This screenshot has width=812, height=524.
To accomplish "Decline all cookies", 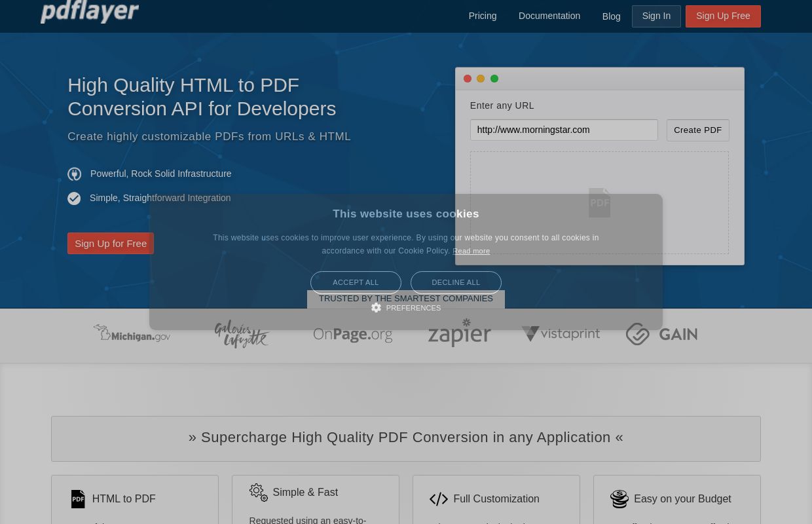I will point(456,282).
